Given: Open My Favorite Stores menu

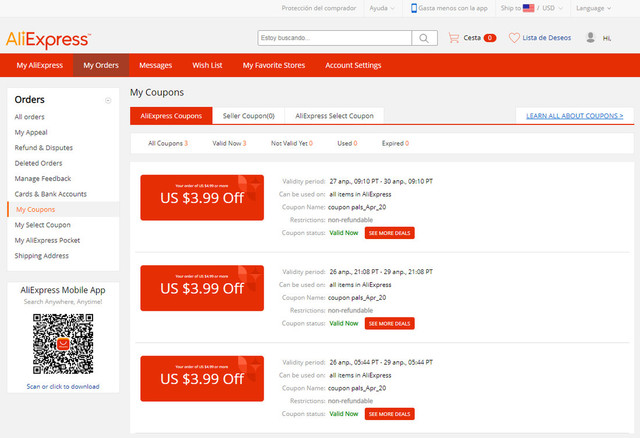Looking at the screenshot, I should [274, 65].
